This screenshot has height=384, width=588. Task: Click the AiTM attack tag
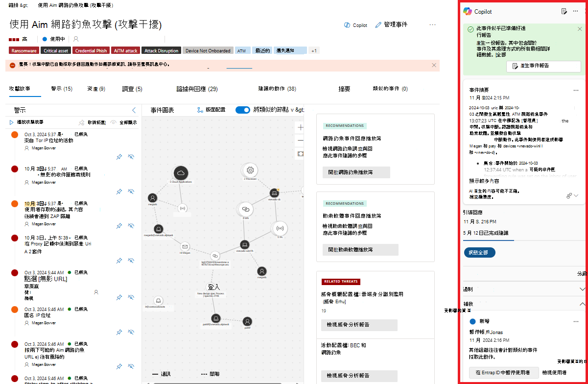coord(126,50)
